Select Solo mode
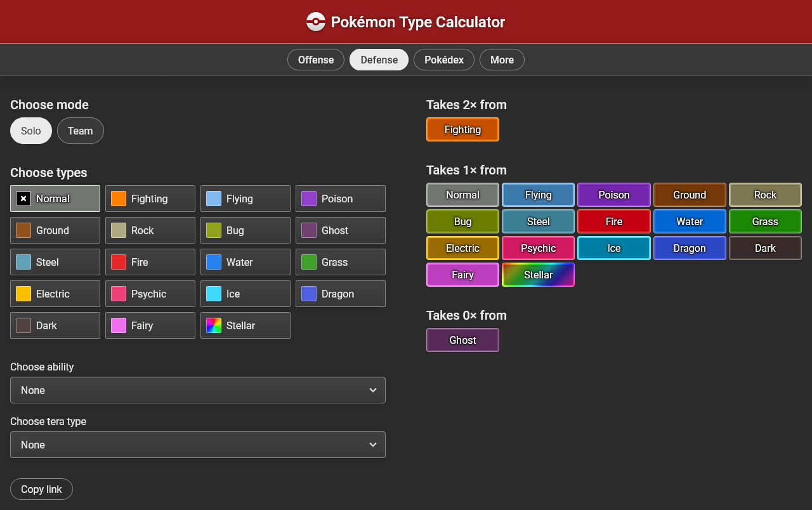 pos(31,131)
